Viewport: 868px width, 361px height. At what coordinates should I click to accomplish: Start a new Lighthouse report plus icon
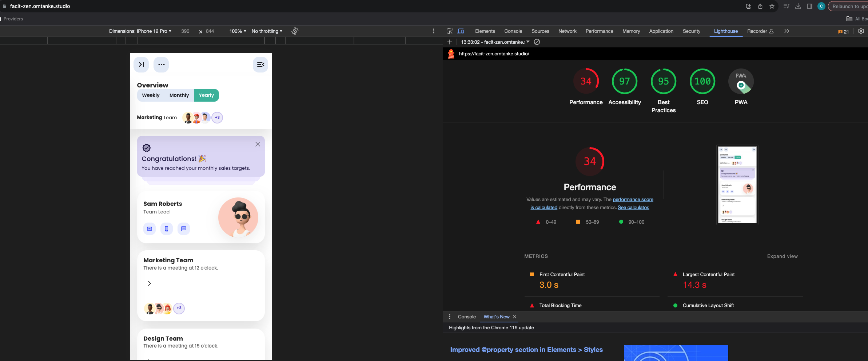[450, 42]
